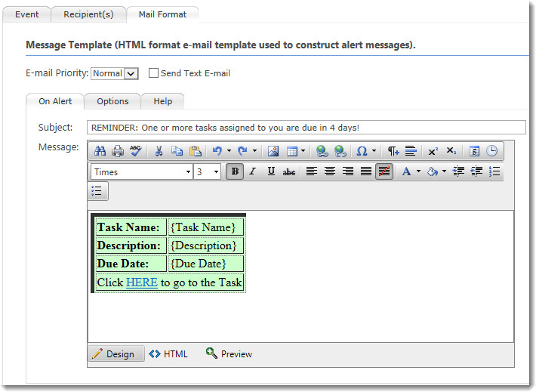
Task: Click the Justify text icon
Action: (x=366, y=171)
